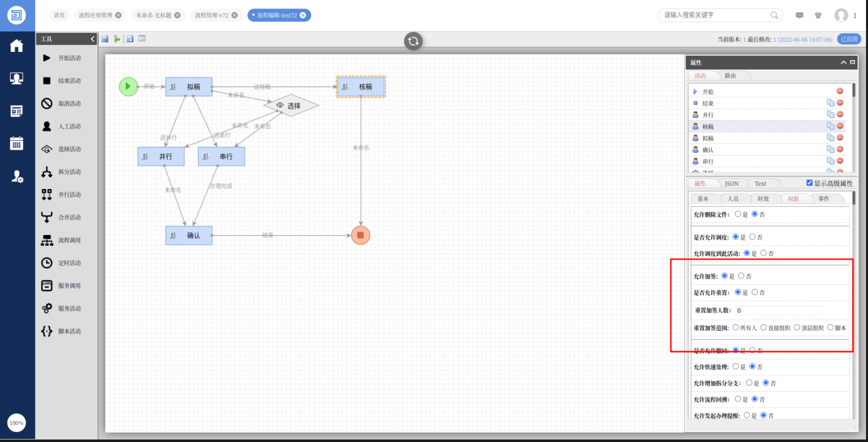Maximize the 属性 panel with square icon
868x442 pixels.
click(853, 62)
